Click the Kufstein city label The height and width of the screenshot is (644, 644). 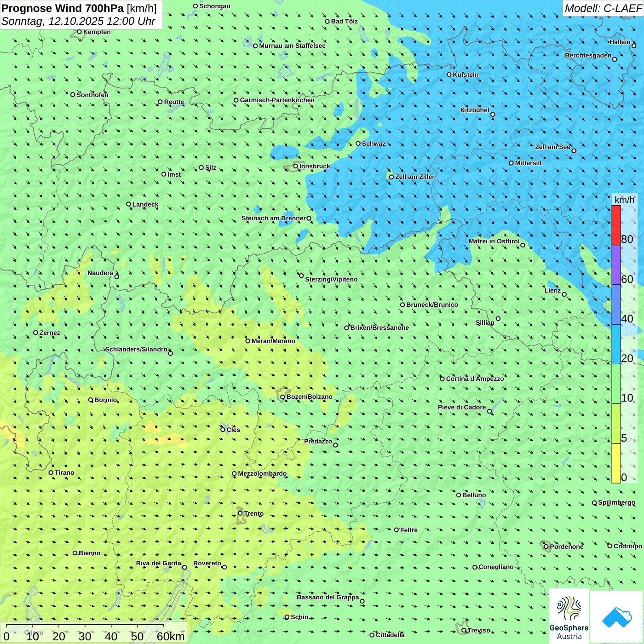coord(466,75)
